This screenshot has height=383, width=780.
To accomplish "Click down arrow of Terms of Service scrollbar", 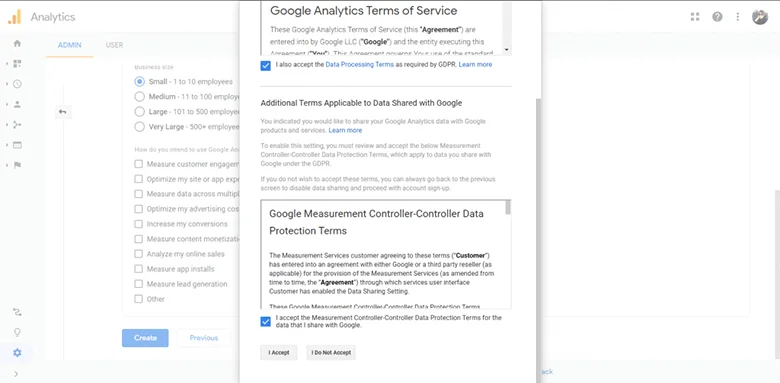I will pos(506,50).
